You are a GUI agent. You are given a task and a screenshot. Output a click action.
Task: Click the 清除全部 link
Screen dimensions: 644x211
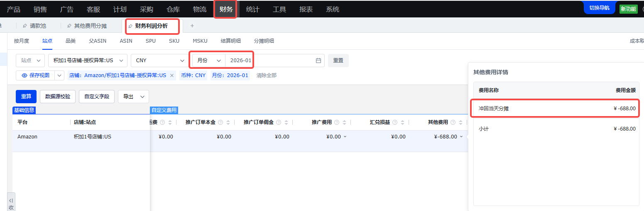coord(267,75)
